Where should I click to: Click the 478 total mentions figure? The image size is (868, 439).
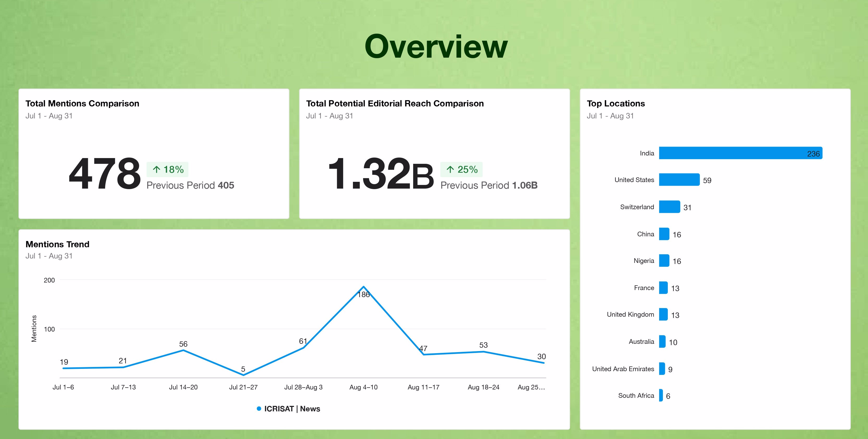105,174
